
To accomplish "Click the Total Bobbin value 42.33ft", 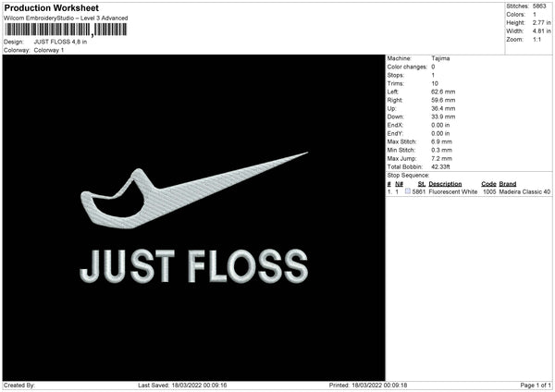I will pos(440,167).
